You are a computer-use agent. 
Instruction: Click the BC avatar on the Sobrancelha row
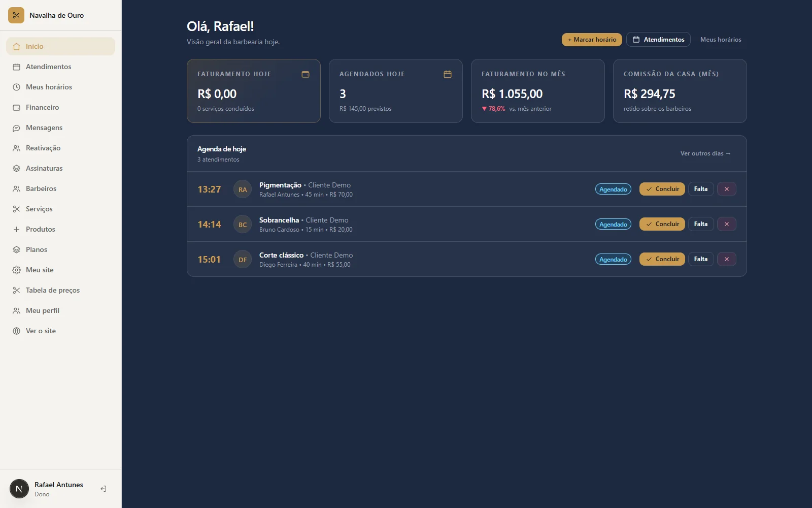(243, 225)
